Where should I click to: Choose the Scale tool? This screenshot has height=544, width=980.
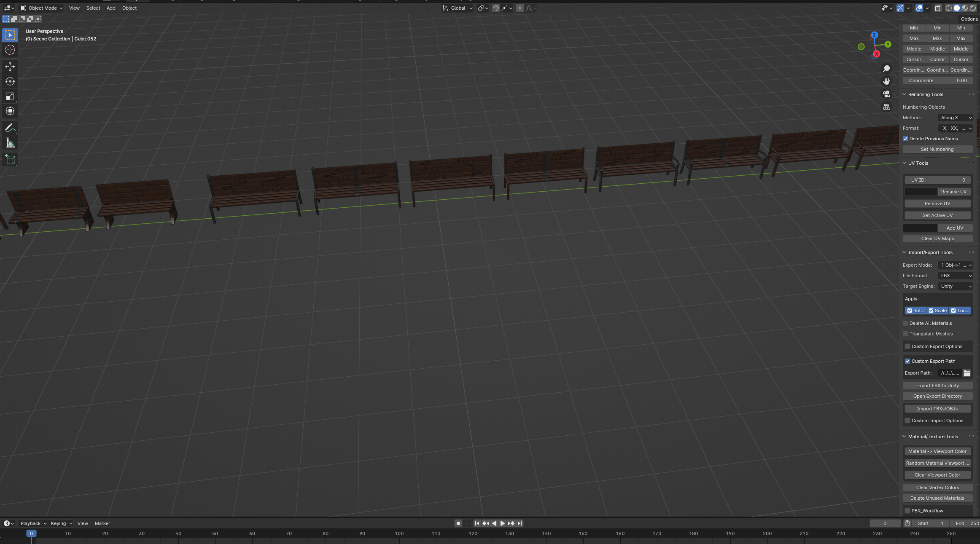[x=10, y=96]
